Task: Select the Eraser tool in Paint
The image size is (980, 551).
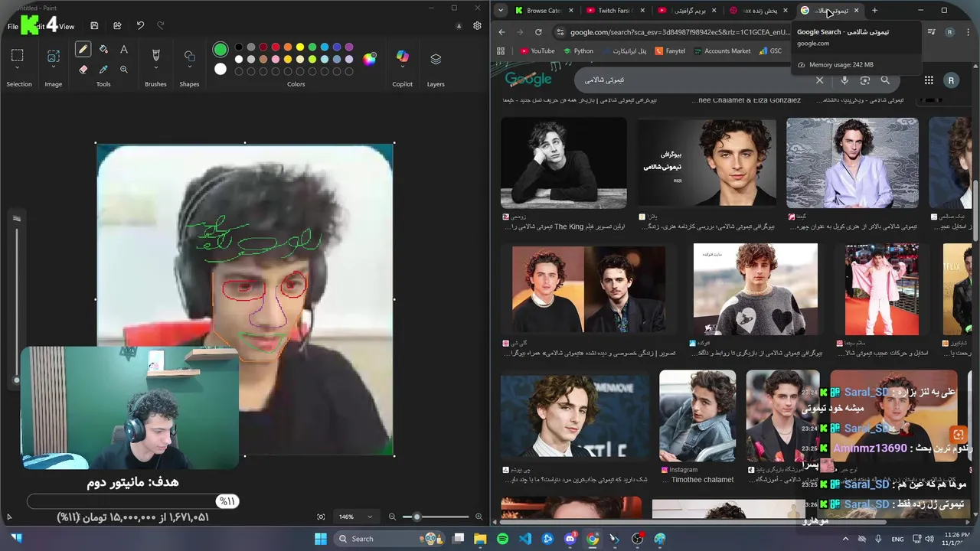Action: [83, 69]
